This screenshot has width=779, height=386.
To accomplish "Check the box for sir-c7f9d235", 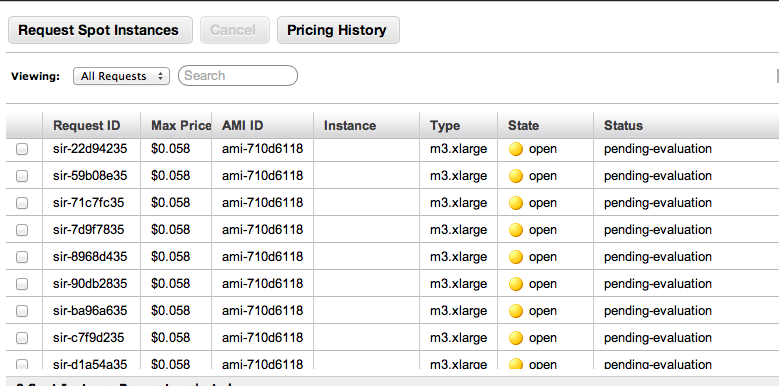I will pyautogui.click(x=22, y=338).
